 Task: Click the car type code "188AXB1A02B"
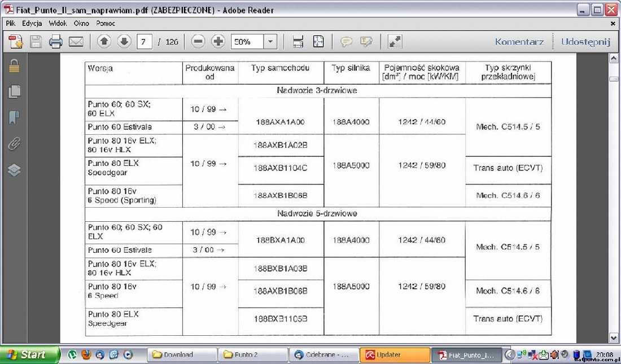click(x=281, y=146)
